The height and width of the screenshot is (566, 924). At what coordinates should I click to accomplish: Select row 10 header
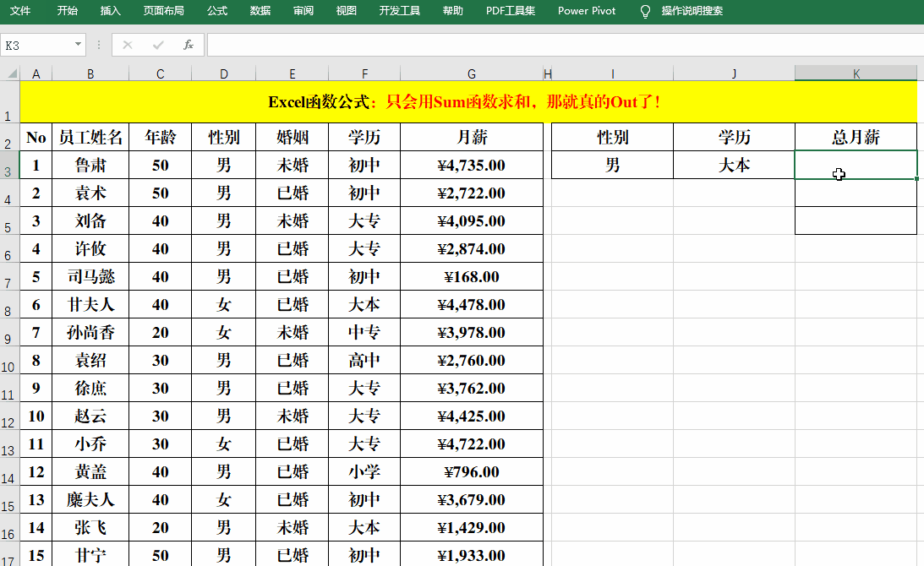(9, 361)
